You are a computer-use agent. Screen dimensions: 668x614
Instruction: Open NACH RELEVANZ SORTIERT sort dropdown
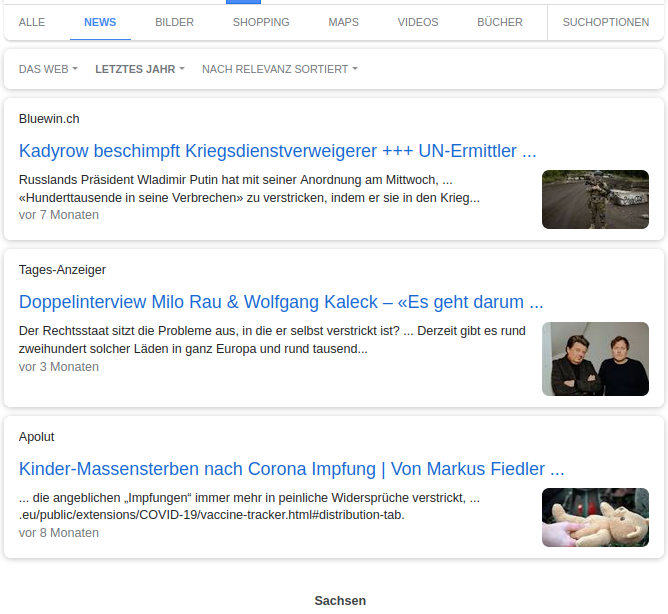pyautogui.click(x=280, y=69)
